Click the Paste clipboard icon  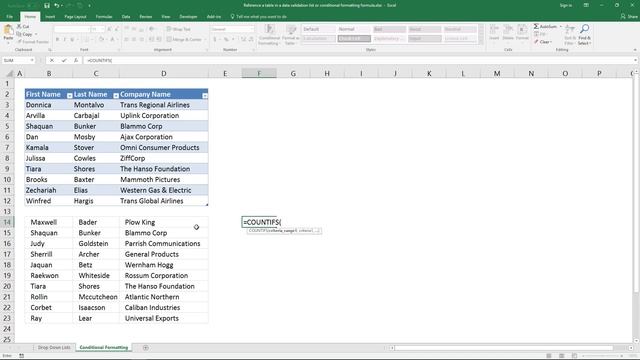tap(8, 30)
